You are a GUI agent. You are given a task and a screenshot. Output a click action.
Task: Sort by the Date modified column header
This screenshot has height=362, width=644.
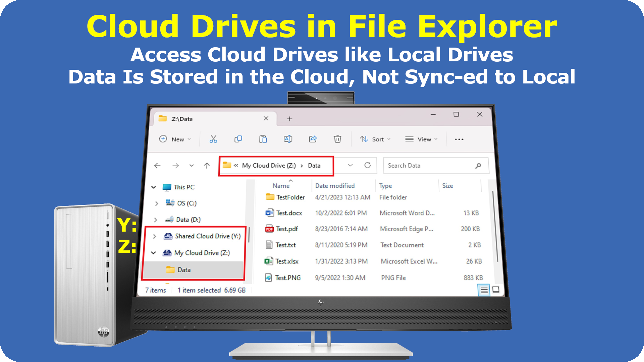click(x=335, y=186)
